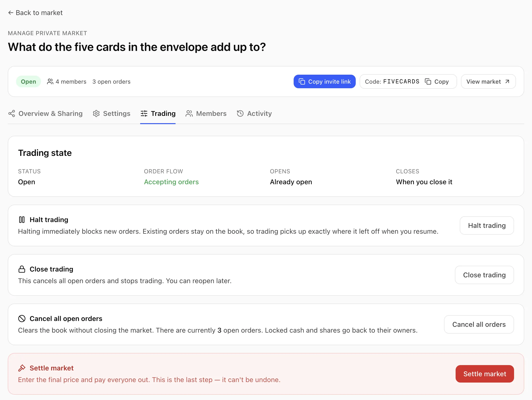Switch to Overview & Sharing tab
This screenshot has height=400, width=532.
(x=45, y=113)
